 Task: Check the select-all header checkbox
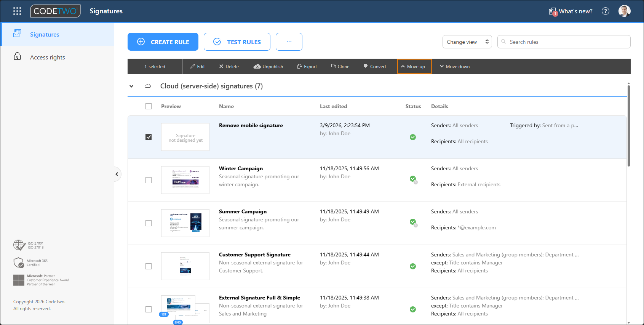click(149, 106)
